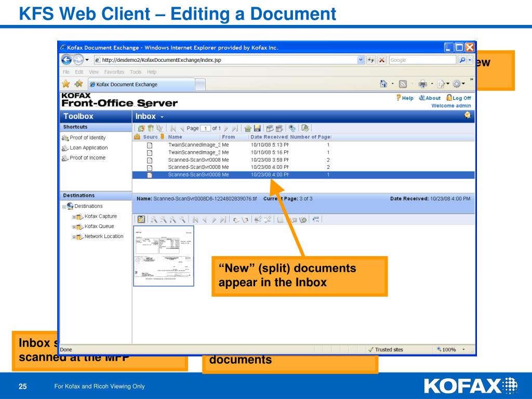Open the Tools menu
Screen dimensions: 532x399
click(x=136, y=72)
